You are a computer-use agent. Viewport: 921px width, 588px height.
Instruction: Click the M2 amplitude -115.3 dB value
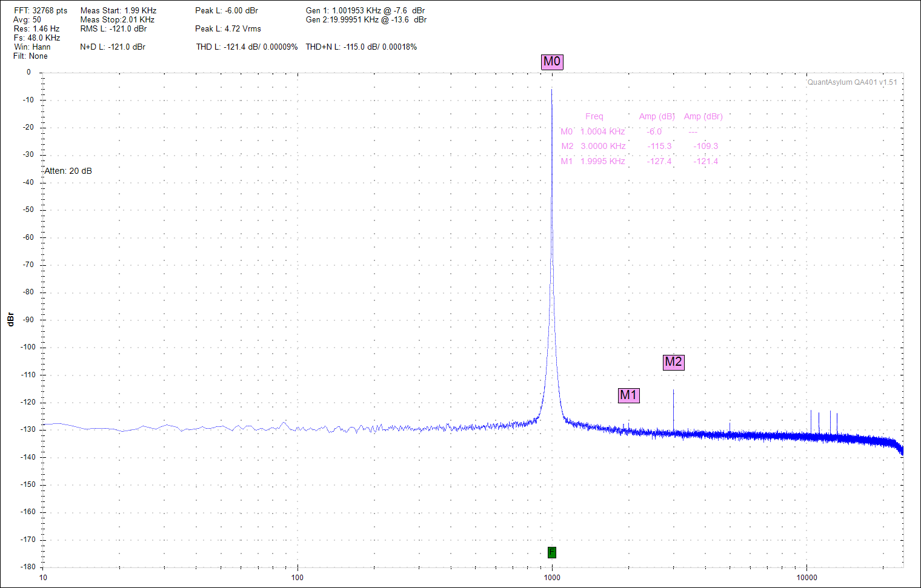pos(659,147)
